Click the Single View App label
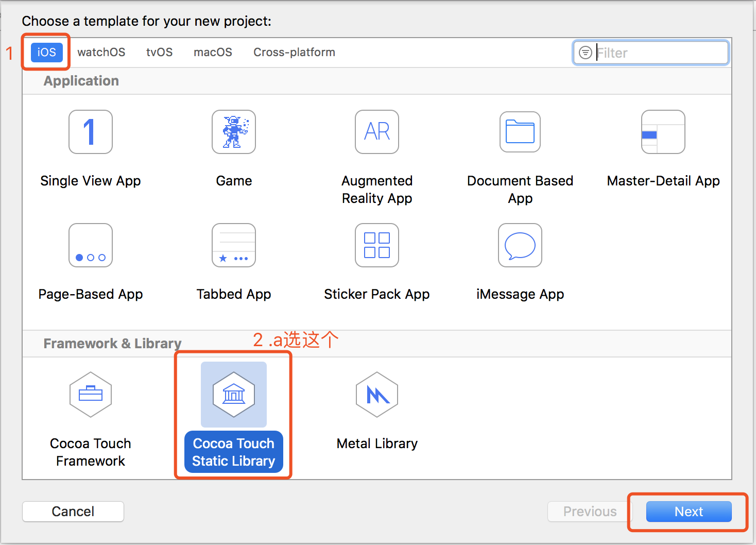Image resolution: width=756 pixels, height=545 pixels. coord(91,181)
